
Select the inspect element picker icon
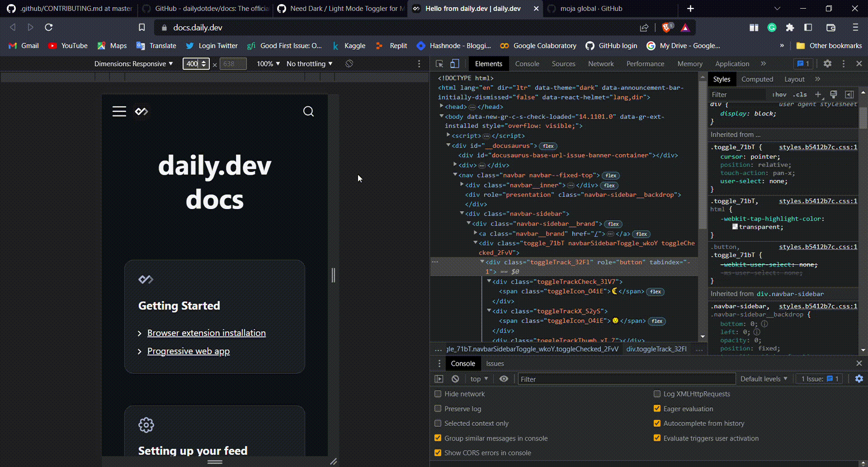pyautogui.click(x=439, y=64)
